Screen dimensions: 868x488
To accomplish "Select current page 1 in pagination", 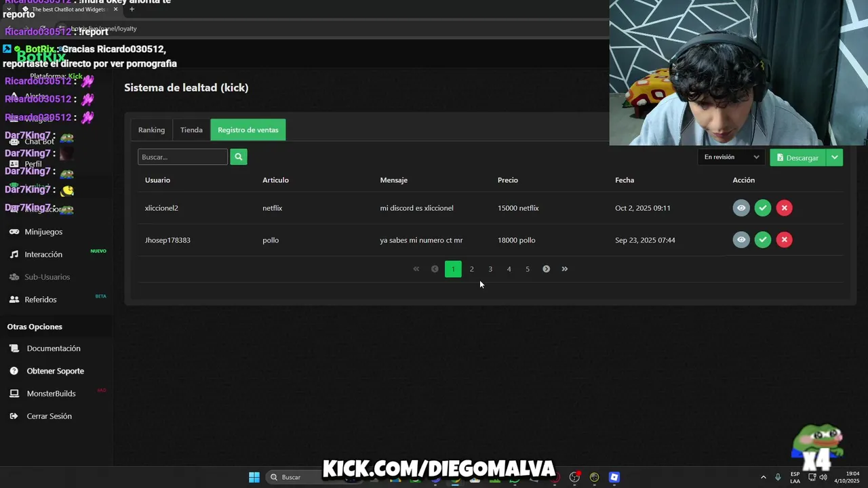I will click(x=453, y=269).
